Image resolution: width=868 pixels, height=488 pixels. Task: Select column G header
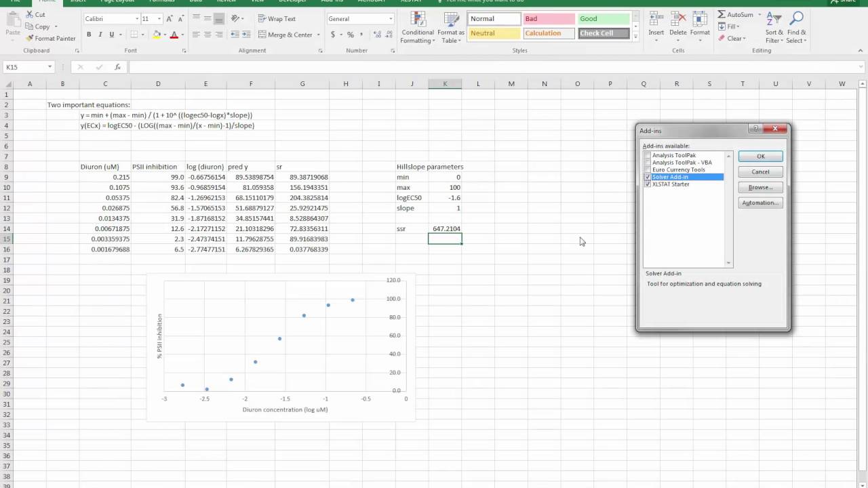click(302, 84)
